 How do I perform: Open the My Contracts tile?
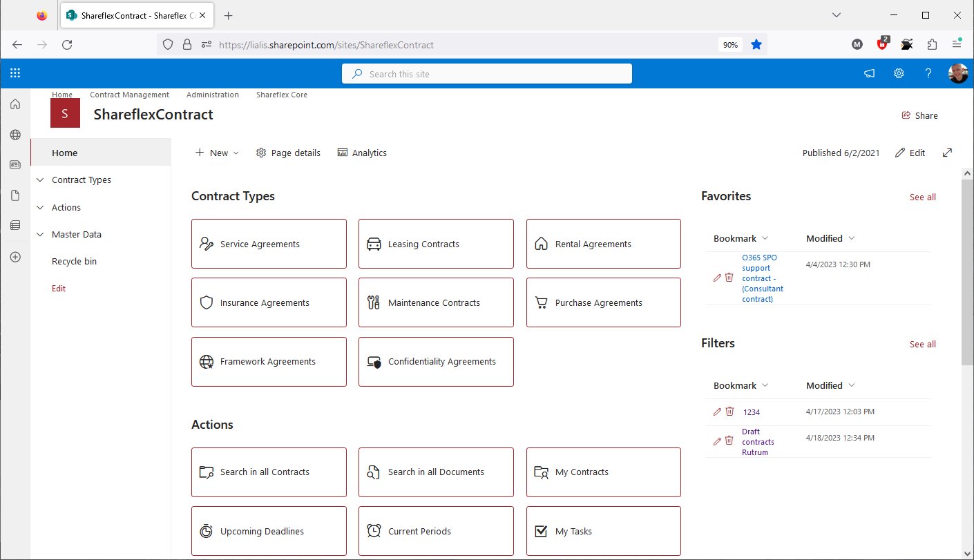click(x=604, y=472)
